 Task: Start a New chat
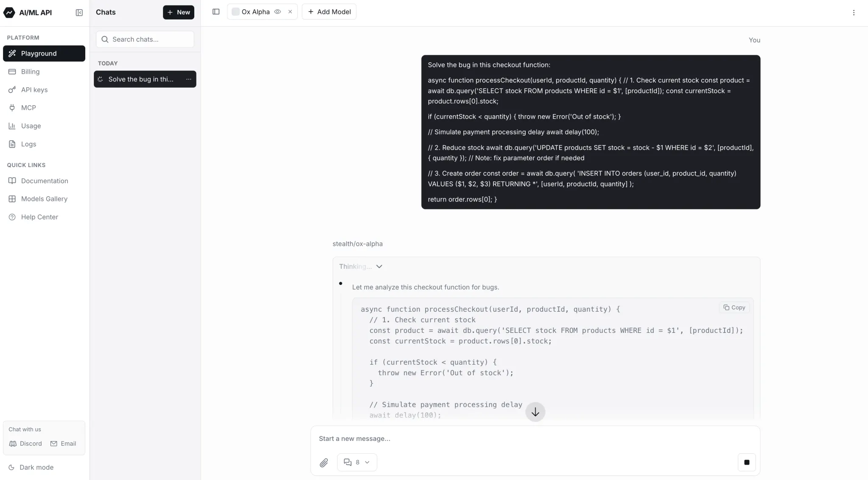pos(179,12)
